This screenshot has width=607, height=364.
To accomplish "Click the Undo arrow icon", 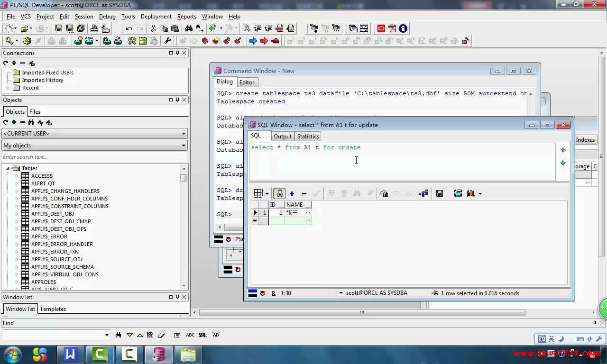I will pyautogui.click(x=129, y=28).
